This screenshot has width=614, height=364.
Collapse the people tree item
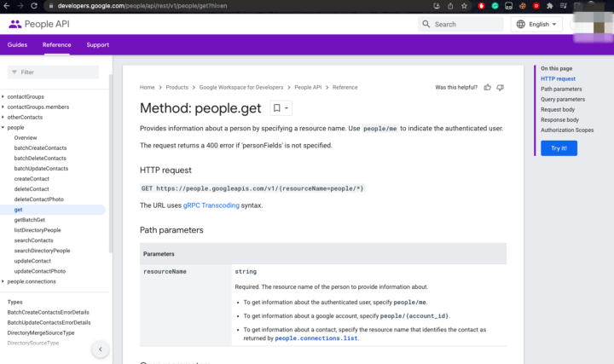(x=3, y=127)
